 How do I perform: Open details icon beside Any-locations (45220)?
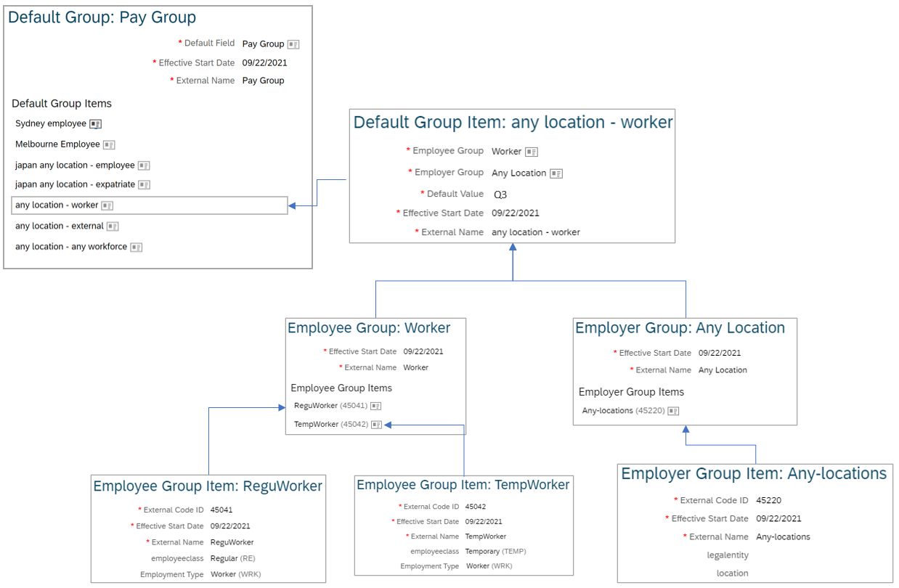coord(674,411)
